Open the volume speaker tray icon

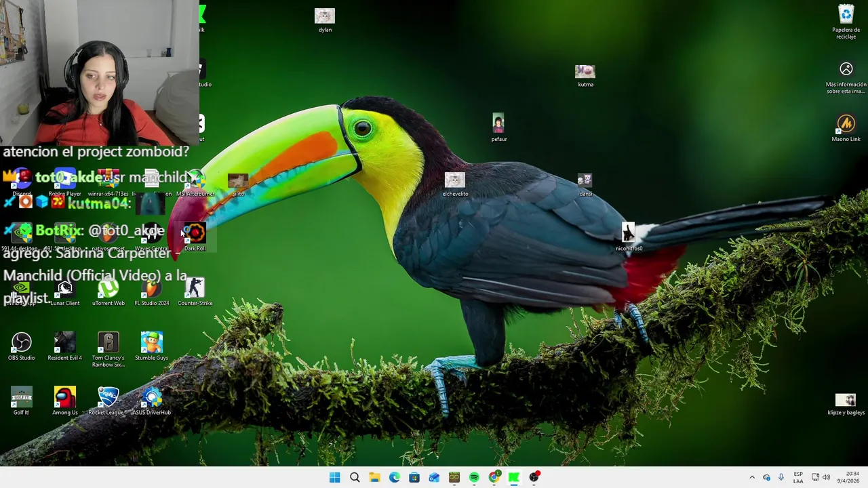click(x=826, y=477)
